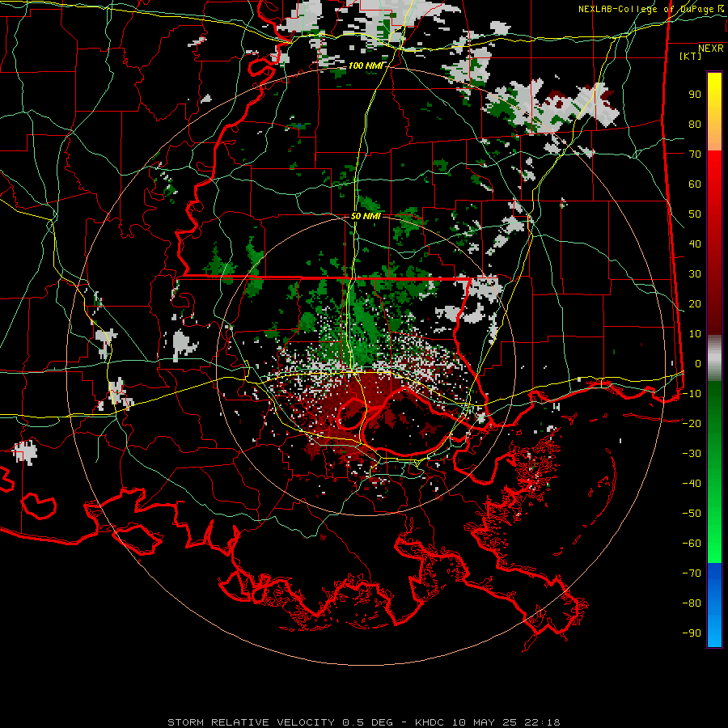Click the 30 value on velocity scale
The width and height of the screenshot is (728, 728).
click(695, 274)
